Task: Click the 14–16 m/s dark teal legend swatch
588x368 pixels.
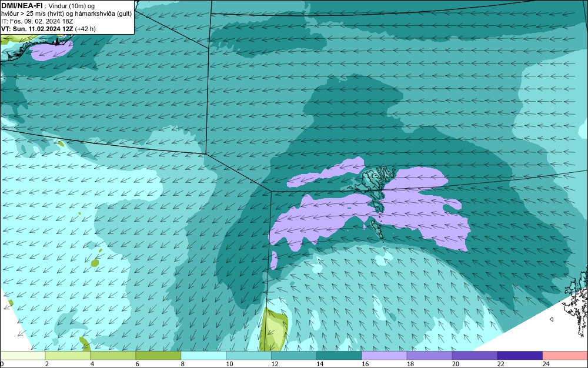Action: (x=339, y=356)
